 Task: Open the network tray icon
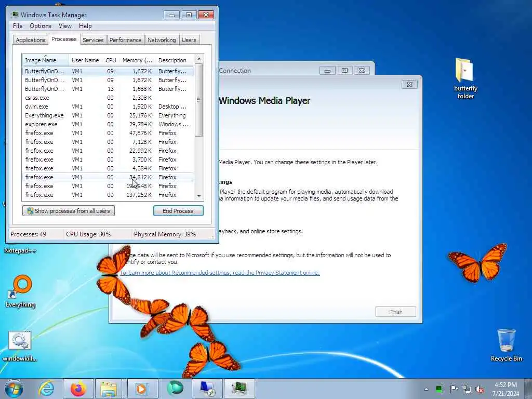tap(467, 389)
